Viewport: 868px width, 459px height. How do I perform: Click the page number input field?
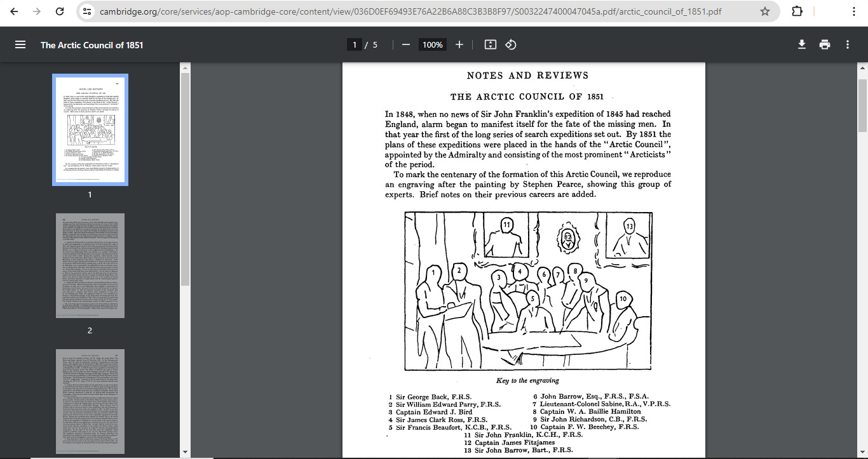point(354,44)
